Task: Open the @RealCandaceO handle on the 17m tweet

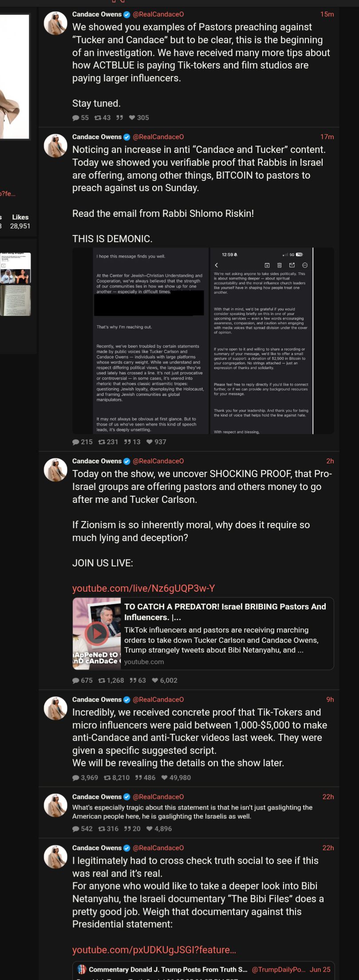Action: [158, 137]
